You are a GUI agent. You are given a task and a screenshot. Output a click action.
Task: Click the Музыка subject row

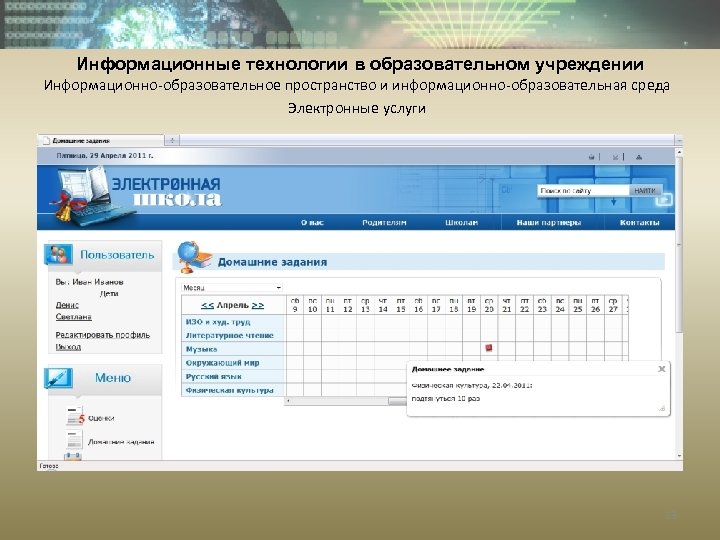pos(233,349)
